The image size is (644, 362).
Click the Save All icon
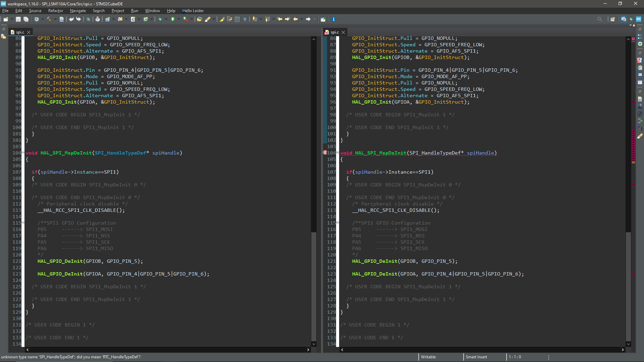tap(26, 19)
